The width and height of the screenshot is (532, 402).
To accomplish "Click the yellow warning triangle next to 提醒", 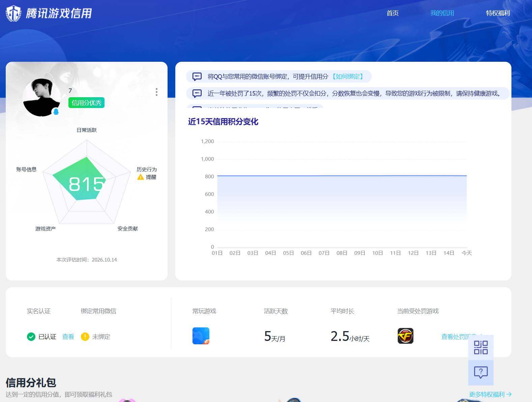I will (x=141, y=177).
